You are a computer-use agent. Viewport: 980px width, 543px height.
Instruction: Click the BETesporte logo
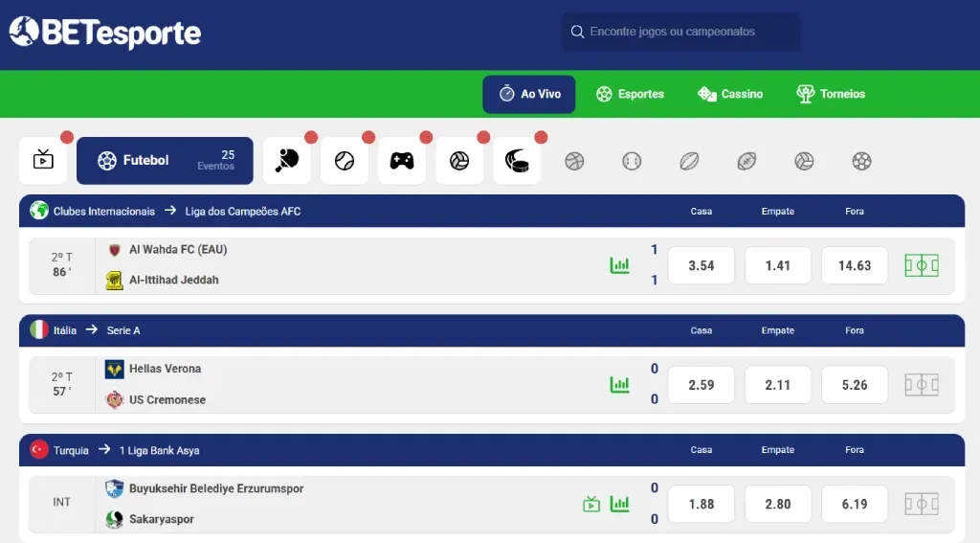coord(105,33)
